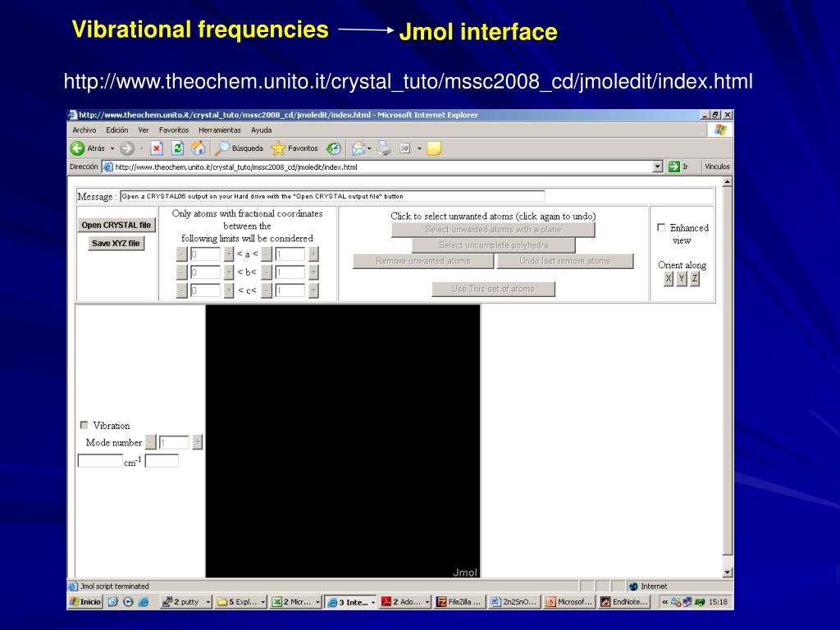840x630 pixels.
Task: Open the Edición menu
Action: coord(116,130)
